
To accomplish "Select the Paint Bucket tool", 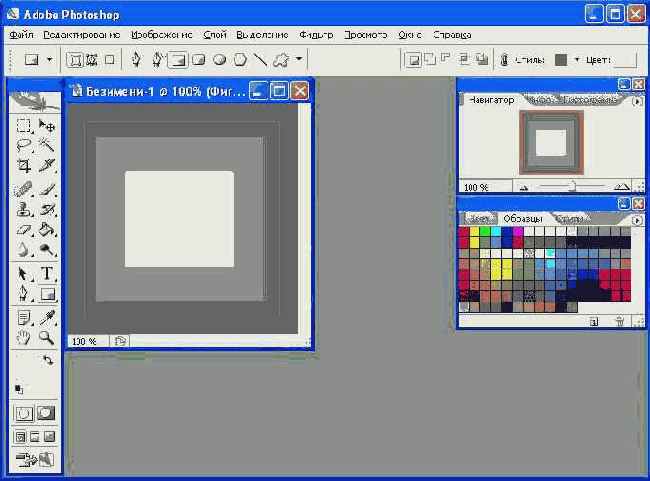I will (x=46, y=229).
